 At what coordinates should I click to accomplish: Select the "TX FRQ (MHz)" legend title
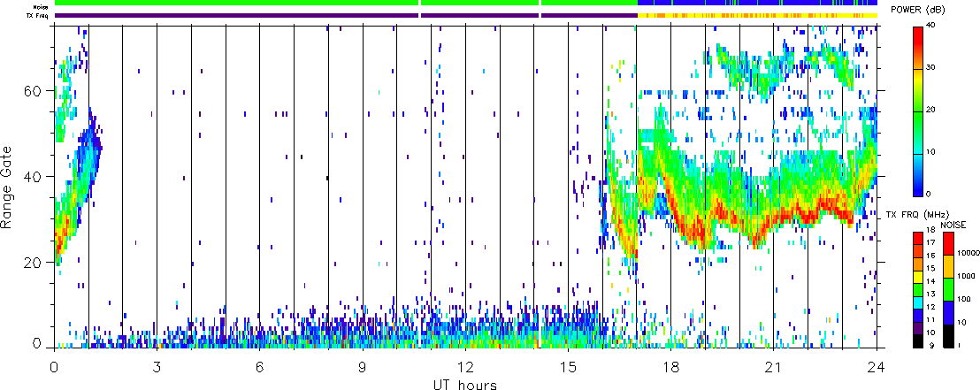(915, 214)
